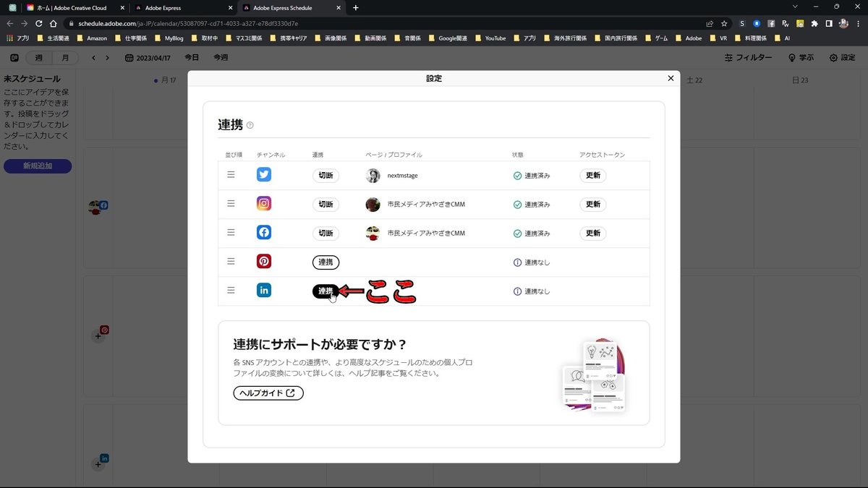Open the browser extensions puzzle icon
Screen dimensions: 868x488
click(814, 23)
